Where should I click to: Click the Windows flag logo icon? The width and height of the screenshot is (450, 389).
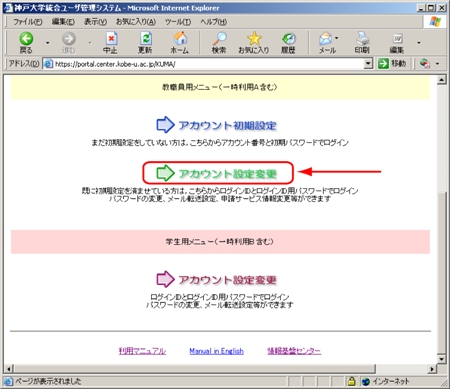pos(435,22)
